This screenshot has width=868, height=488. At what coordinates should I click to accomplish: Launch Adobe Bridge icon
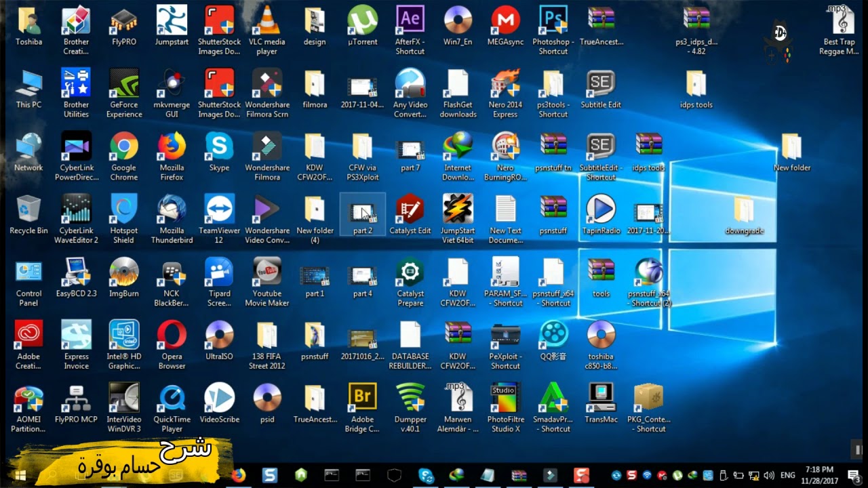pos(362,398)
